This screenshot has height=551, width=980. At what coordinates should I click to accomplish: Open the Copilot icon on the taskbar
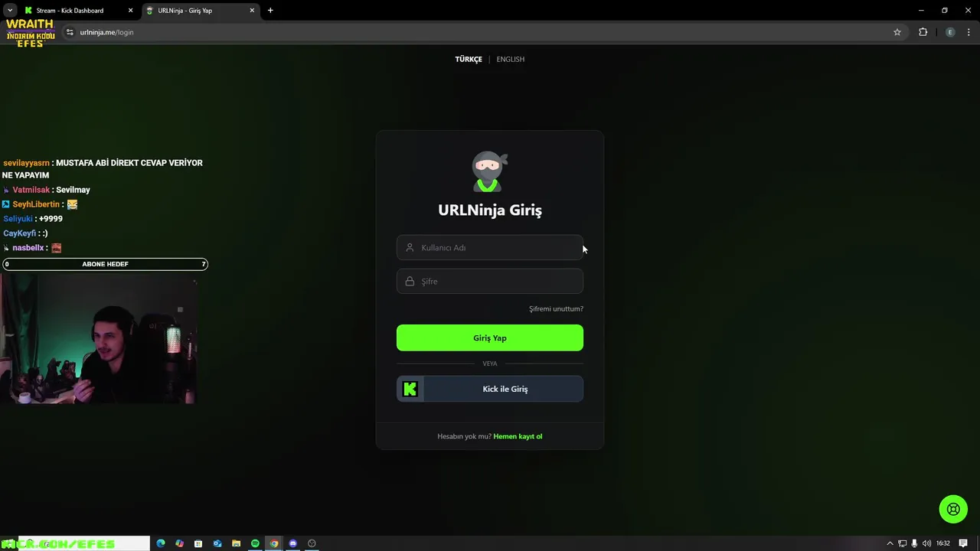179,543
